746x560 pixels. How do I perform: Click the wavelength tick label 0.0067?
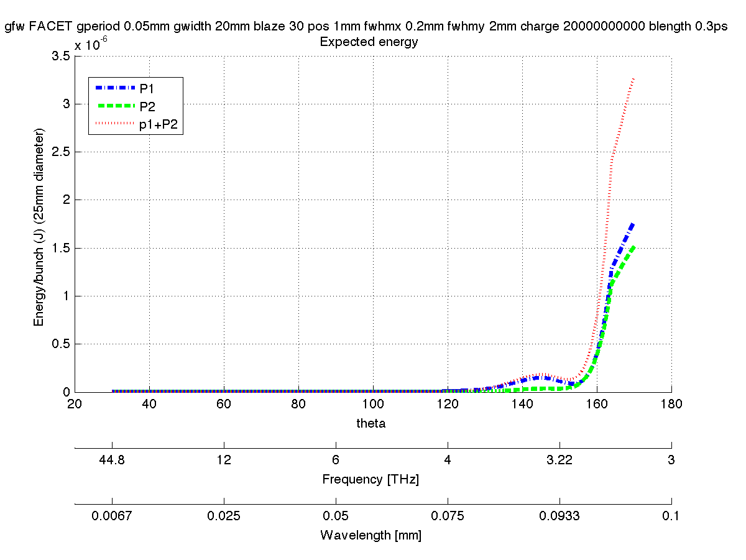(x=112, y=516)
